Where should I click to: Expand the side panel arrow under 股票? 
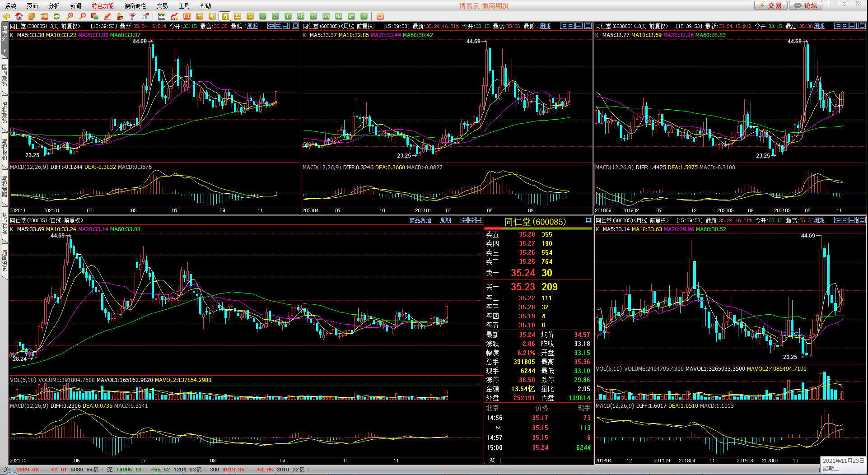(5, 51)
